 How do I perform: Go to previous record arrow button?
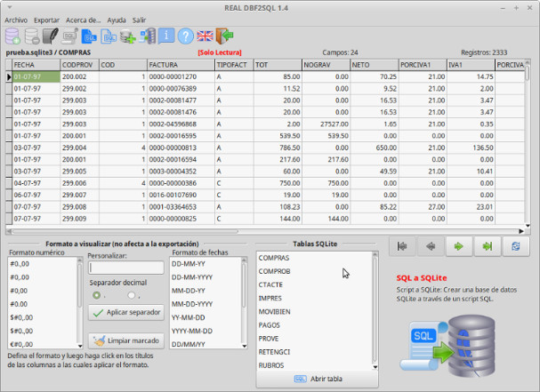(431, 246)
